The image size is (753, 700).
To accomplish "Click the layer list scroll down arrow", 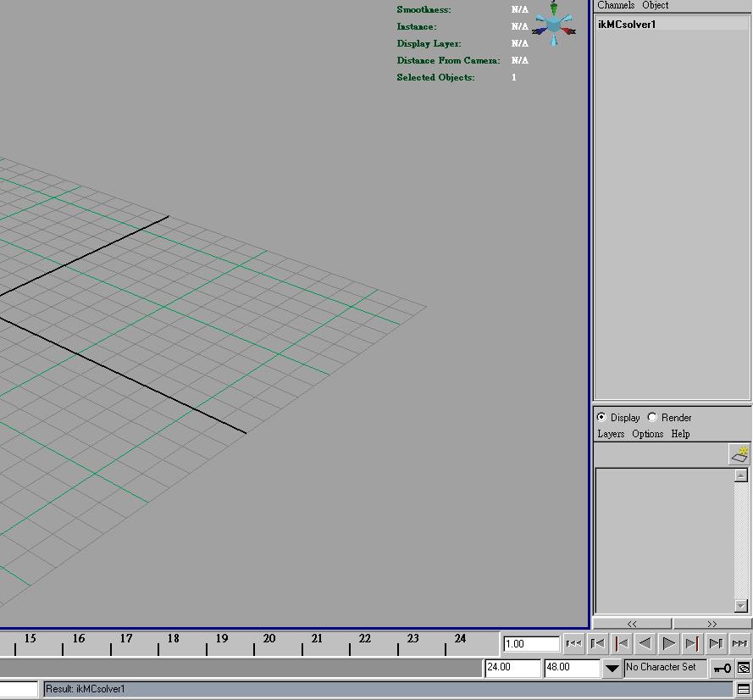I will (741, 606).
